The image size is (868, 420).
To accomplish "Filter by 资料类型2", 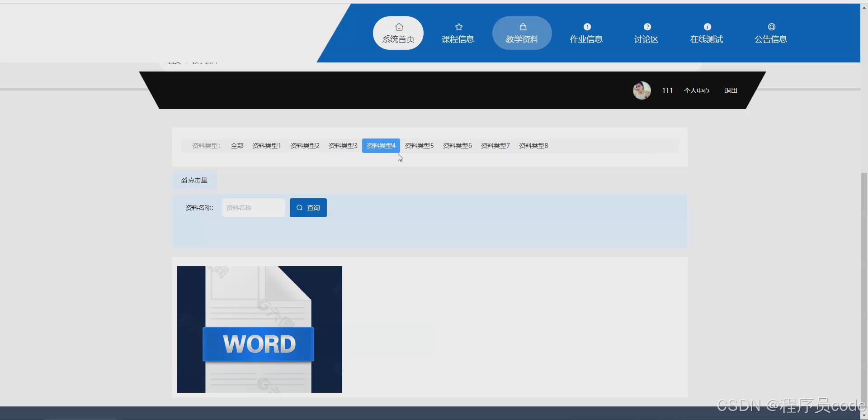I will point(305,146).
